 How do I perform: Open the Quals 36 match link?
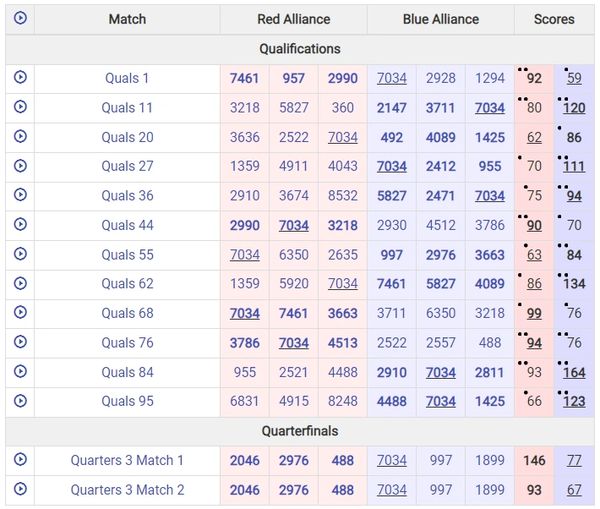tap(127, 196)
